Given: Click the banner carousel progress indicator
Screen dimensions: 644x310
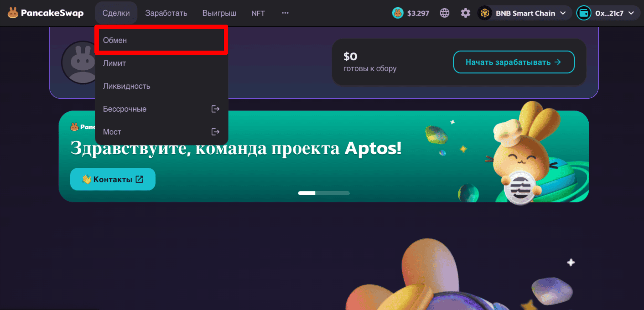Looking at the screenshot, I should [x=323, y=193].
